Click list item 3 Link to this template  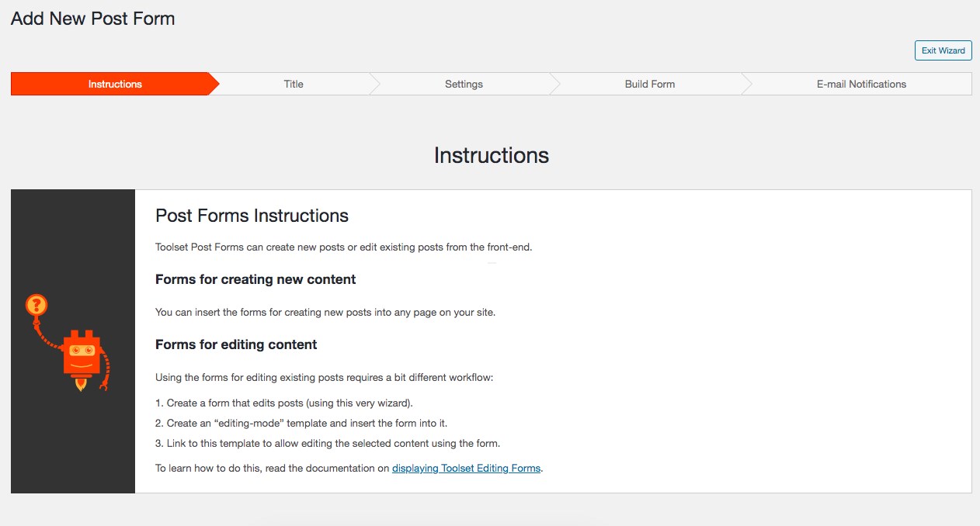point(328,444)
